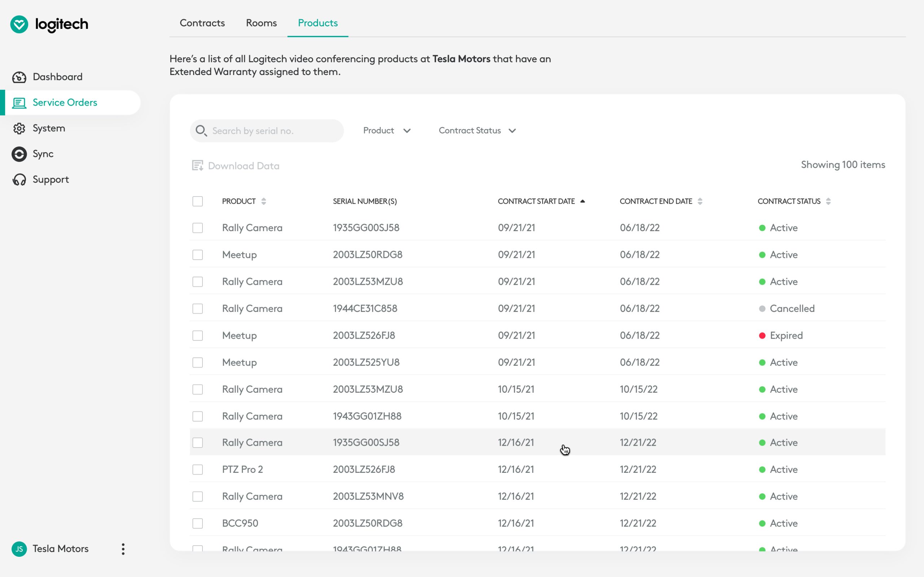Expand the Product filter dropdown
924x577 pixels.
[387, 131]
